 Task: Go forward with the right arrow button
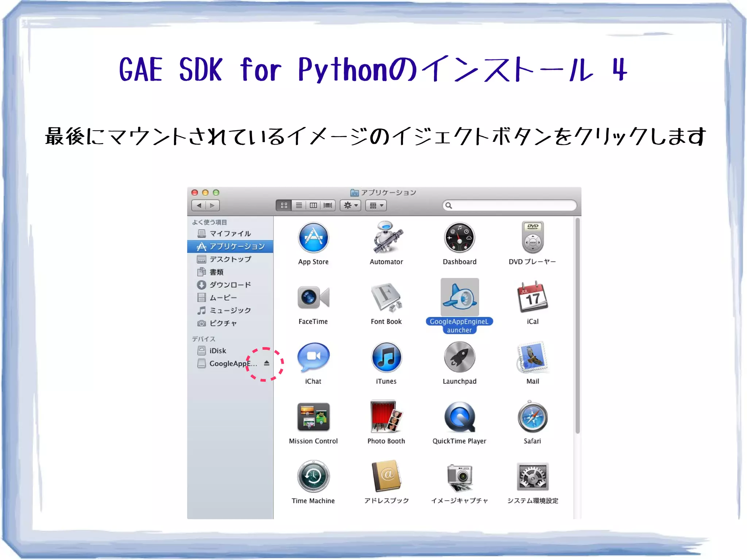click(x=213, y=205)
